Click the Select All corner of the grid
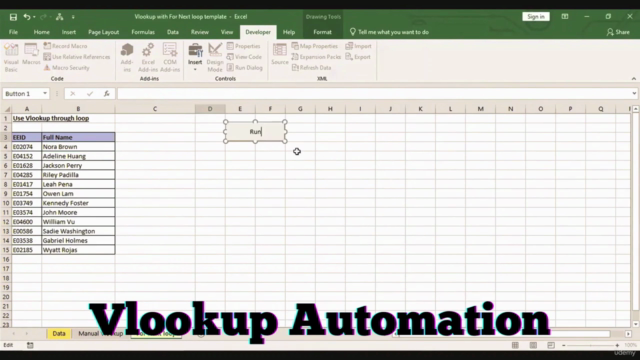Image resolution: width=640 pixels, height=360 pixels. 7,109
